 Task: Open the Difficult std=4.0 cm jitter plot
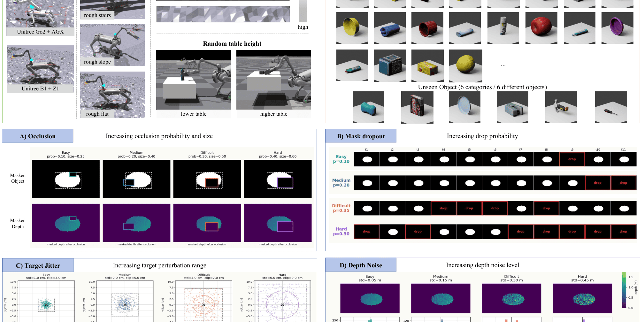(204, 301)
